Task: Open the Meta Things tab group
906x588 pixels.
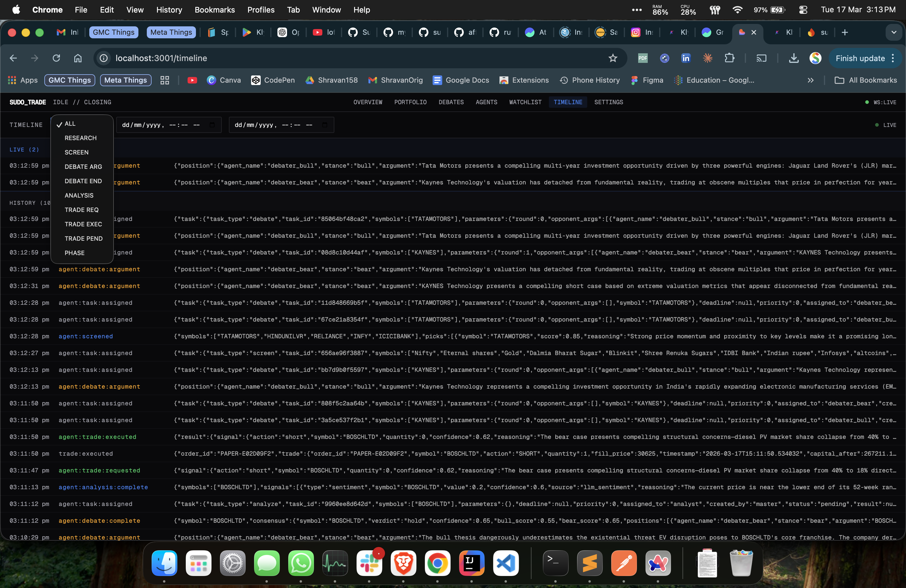Action: [x=171, y=32]
